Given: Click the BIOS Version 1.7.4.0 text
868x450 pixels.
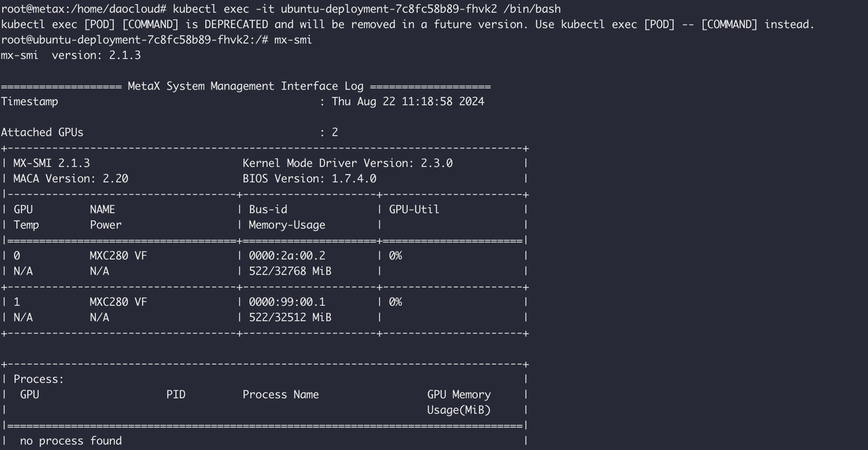Looking at the screenshot, I should pyautogui.click(x=309, y=179).
